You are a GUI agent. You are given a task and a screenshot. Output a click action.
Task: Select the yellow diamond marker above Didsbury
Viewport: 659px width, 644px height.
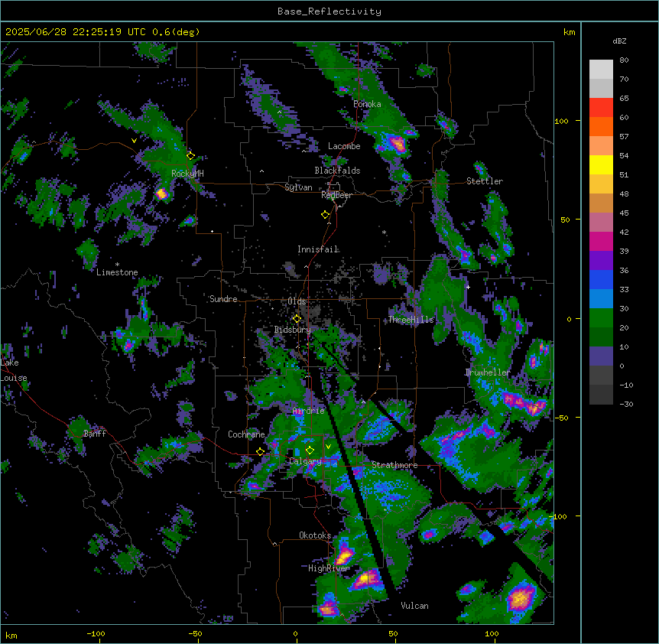(297, 319)
